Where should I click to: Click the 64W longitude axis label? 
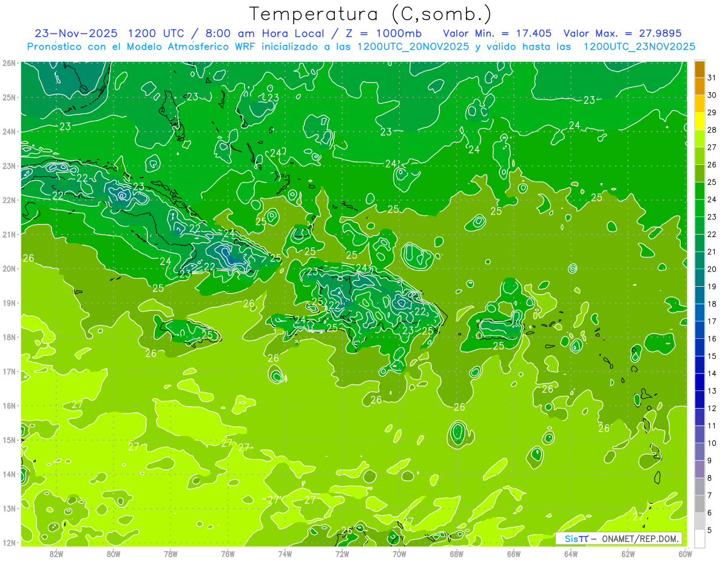pyautogui.click(x=571, y=553)
